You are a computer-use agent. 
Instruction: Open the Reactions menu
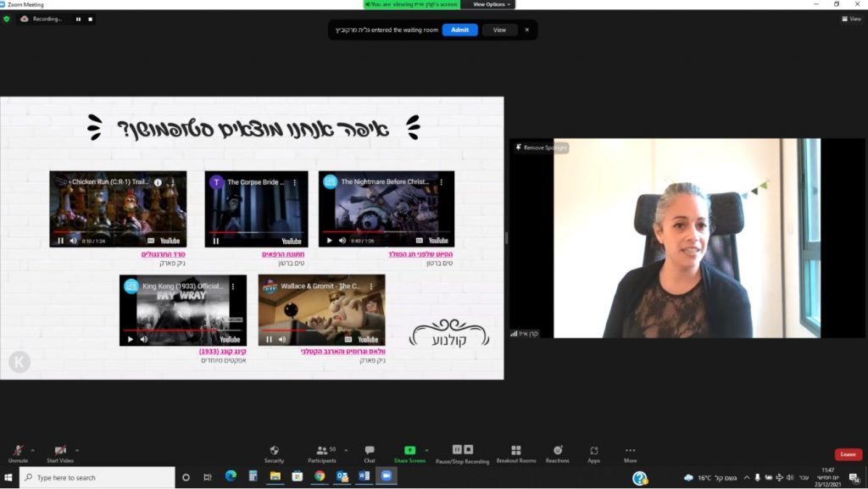point(558,453)
